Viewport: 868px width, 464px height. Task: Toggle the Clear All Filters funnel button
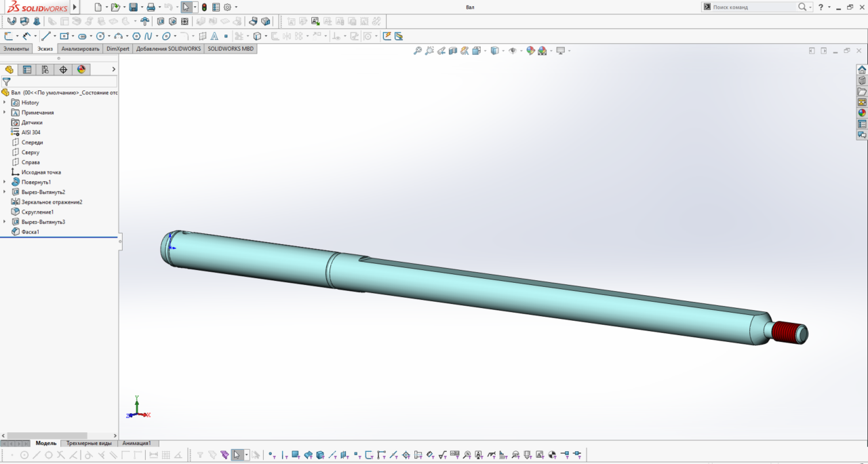[212, 455]
